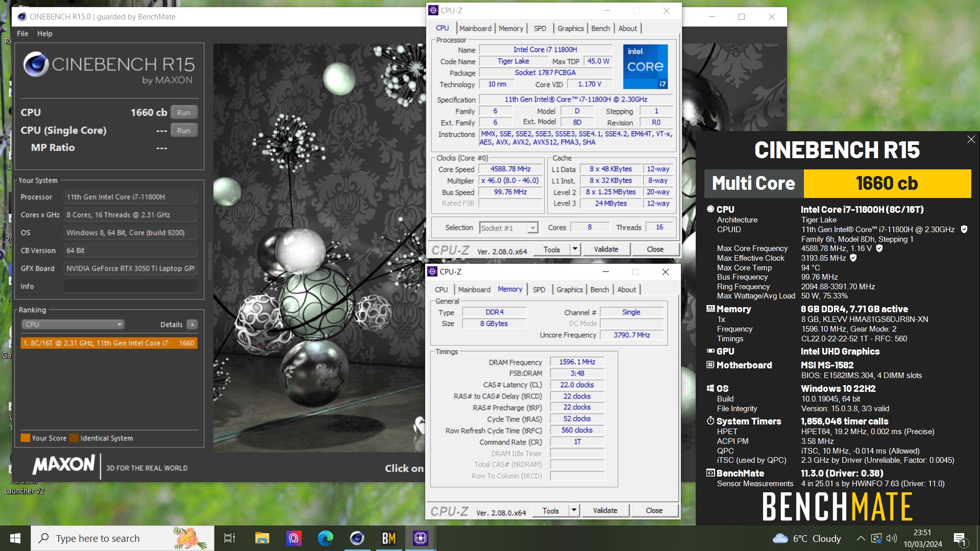Open the Bench tab in the upper CPU-Z window
This screenshot has height=551, width=980.
[x=601, y=29]
